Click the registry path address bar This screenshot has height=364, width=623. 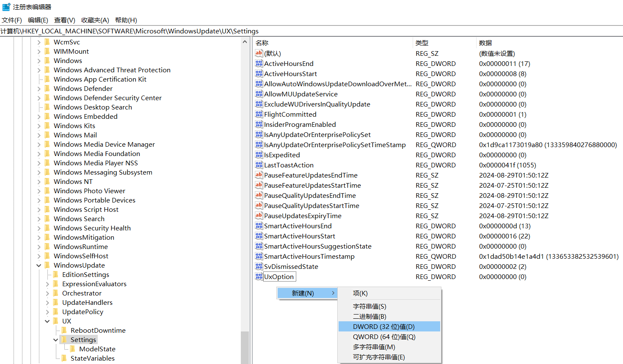(311, 31)
